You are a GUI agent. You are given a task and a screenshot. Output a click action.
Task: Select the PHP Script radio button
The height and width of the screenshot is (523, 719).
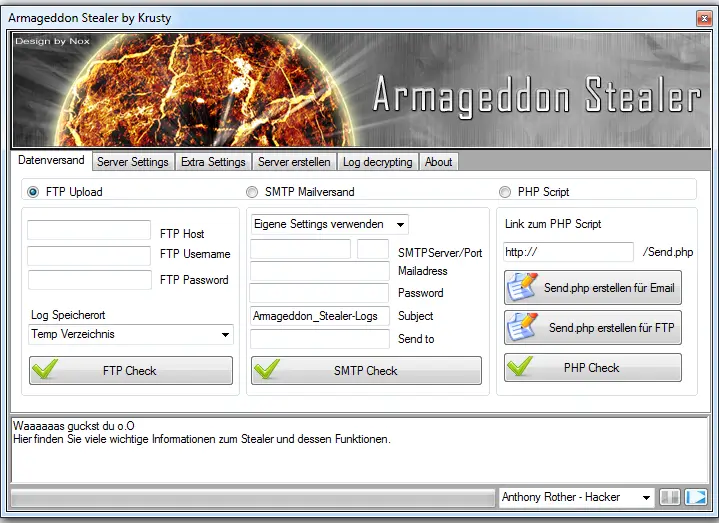pos(504,192)
